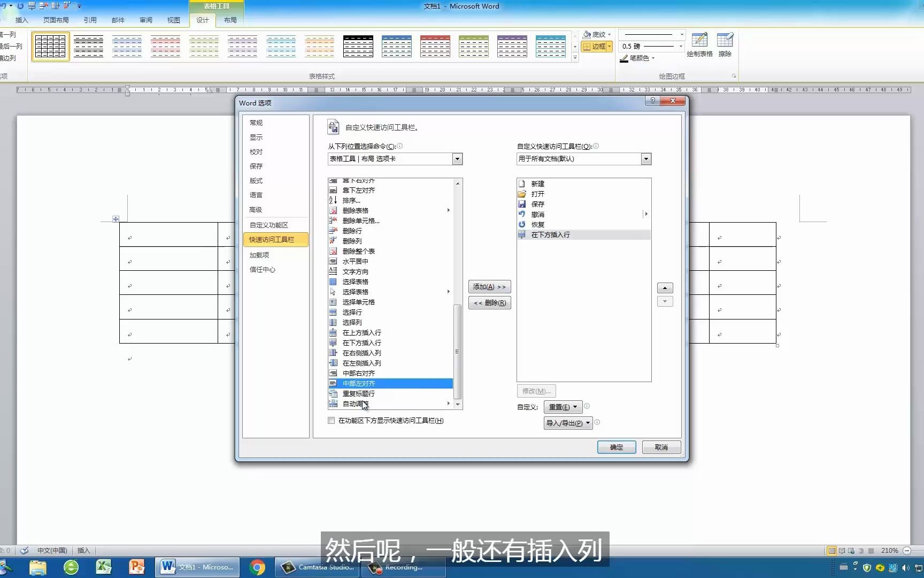The width and height of the screenshot is (924, 578).
Task: Open File Explorer from the taskbar
Action: (38, 567)
